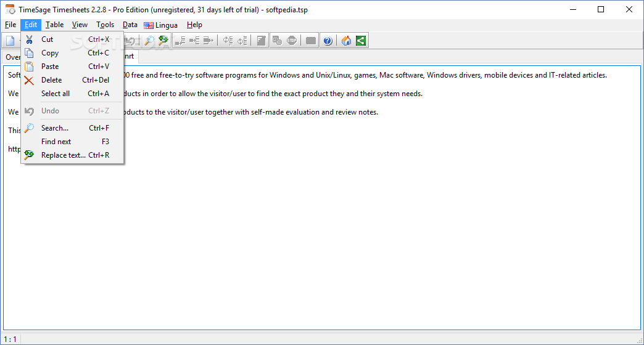Image resolution: width=644 pixels, height=345 pixels.
Task: Click the line ending "their system needs."
Action: pyautogui.click(x=273, y=94)
